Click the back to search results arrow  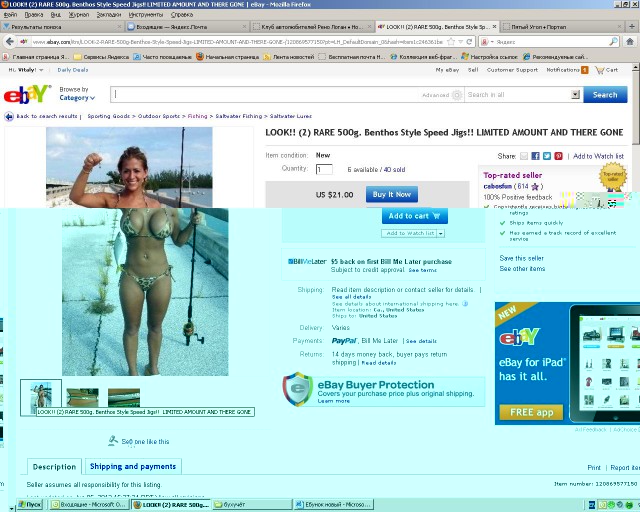pos(9,117)
